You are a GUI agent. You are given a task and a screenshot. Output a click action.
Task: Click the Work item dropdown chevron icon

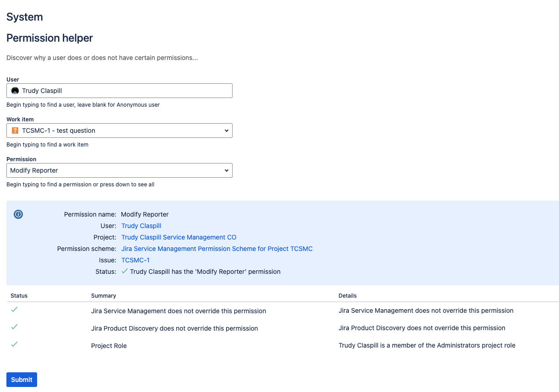pos(227,130)
